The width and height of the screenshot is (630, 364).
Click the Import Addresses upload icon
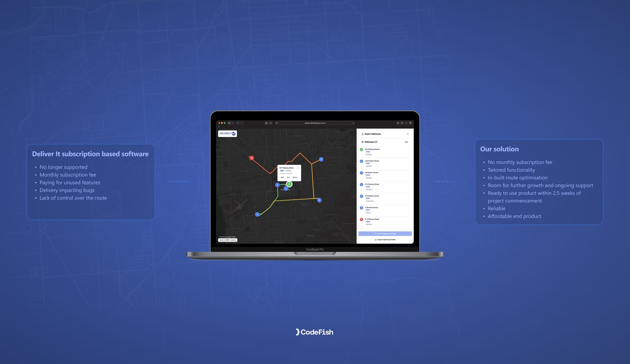[x=362, y=134]
